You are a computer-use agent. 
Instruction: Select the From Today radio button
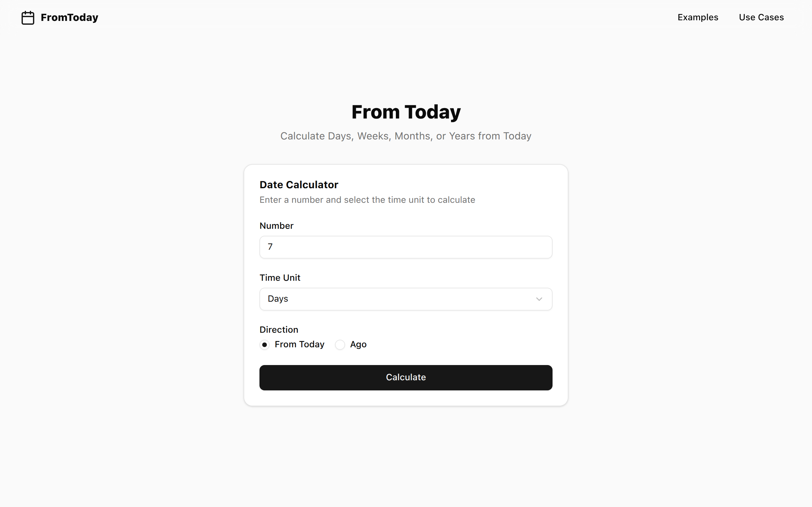265,345
